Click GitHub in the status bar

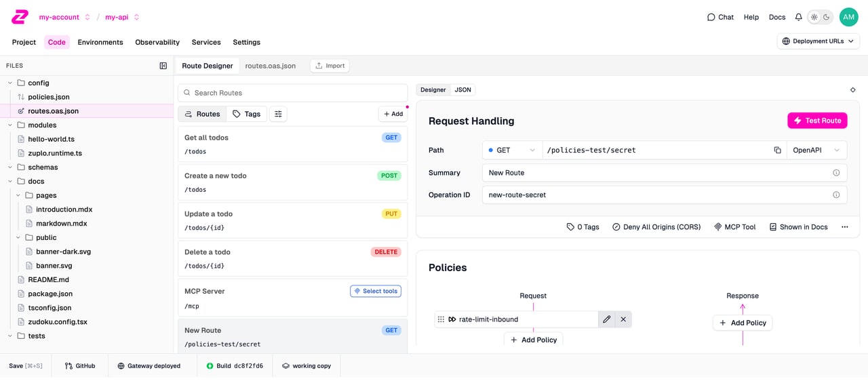pos(80,365)
